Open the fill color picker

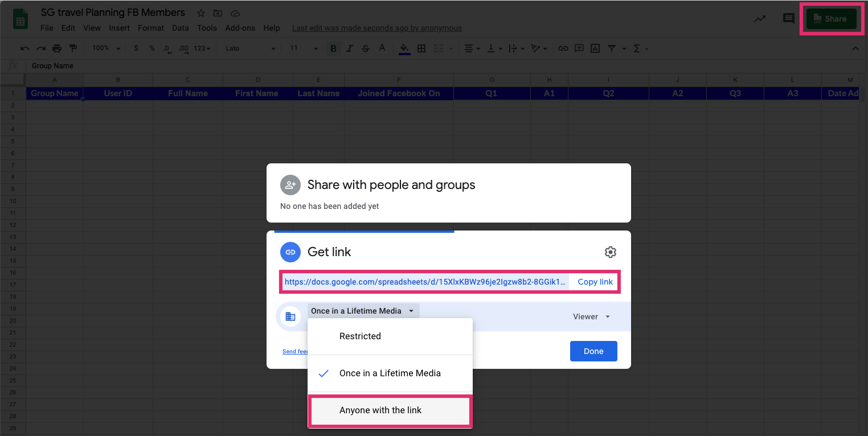(404, 48)
